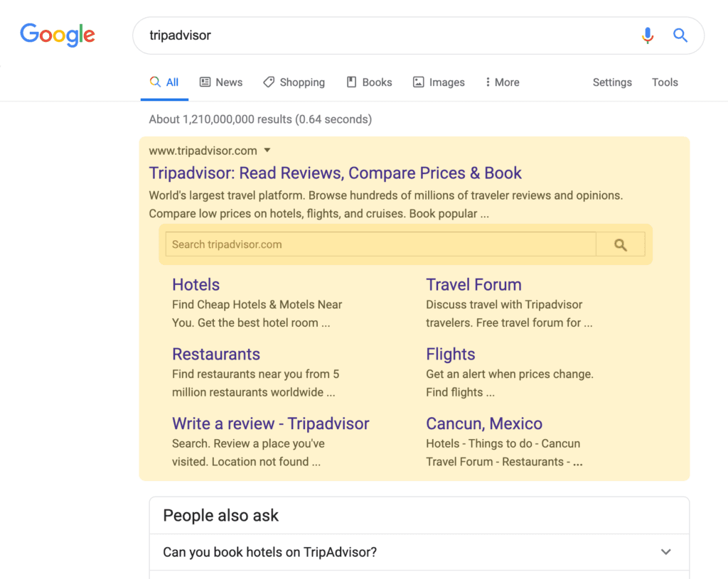Open search Settings

612,82
